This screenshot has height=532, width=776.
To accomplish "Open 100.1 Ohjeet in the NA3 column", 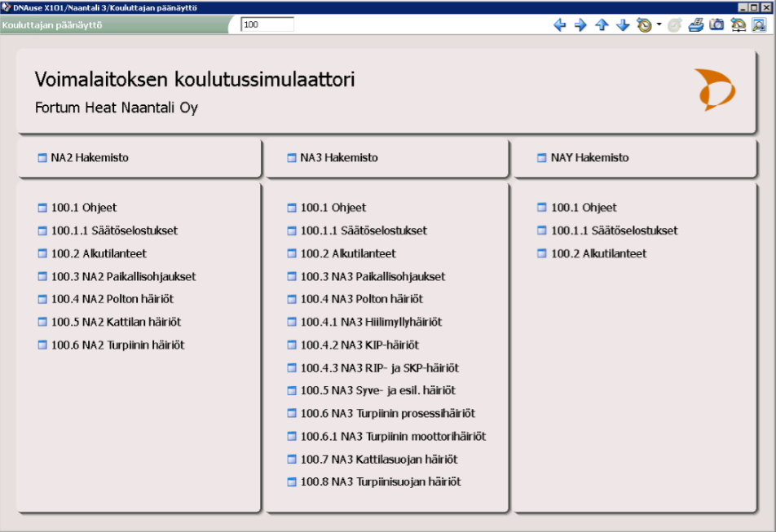I will (327, 208).
